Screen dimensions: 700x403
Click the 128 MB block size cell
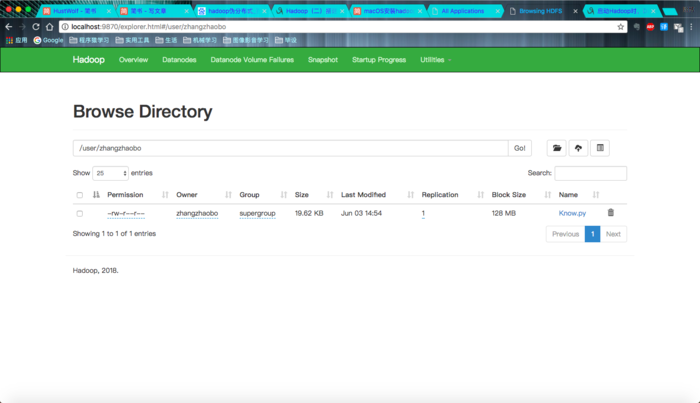click(504, 213)
